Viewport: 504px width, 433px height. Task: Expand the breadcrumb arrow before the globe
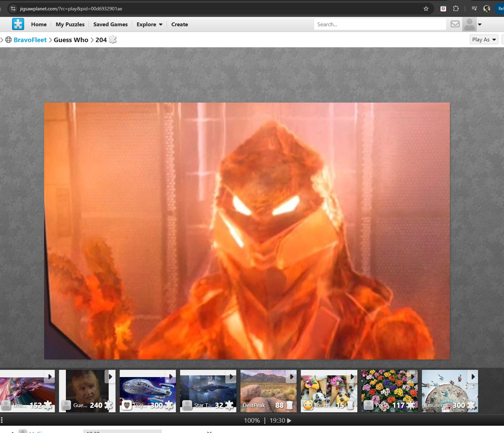click(2, 40)
